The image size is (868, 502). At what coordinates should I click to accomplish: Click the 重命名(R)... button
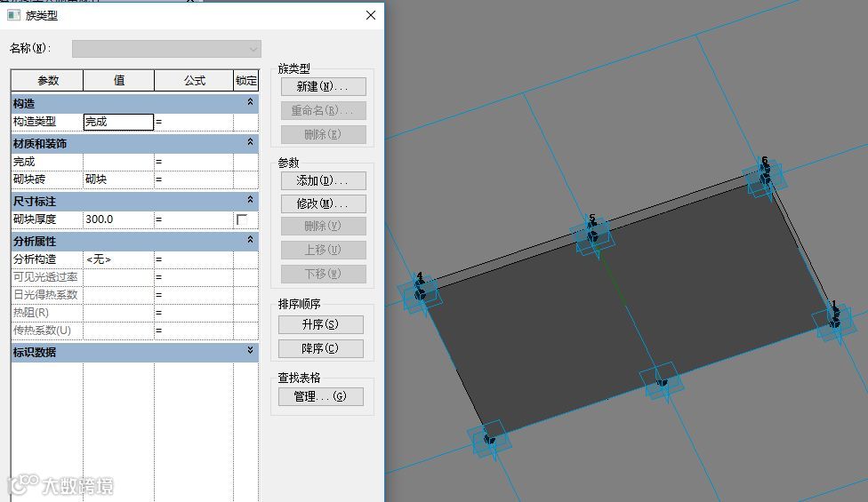(x=324, y=110)
